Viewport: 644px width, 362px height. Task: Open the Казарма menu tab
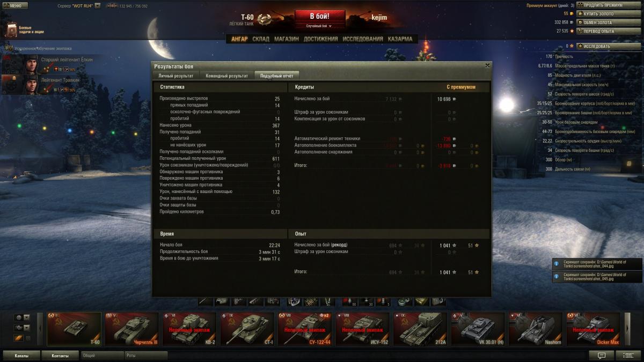tap(400, 39)
